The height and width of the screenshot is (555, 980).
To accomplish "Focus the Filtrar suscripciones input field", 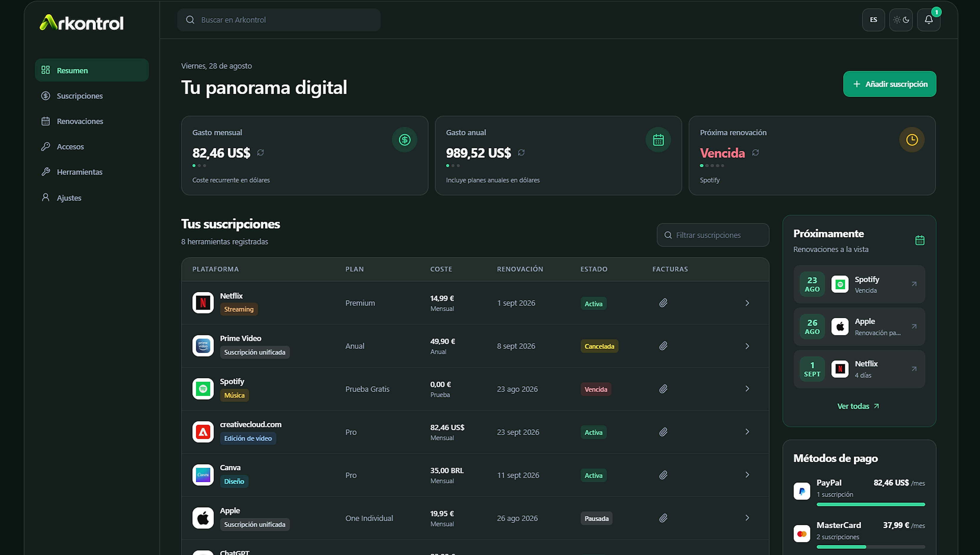I will coord(712,235).
